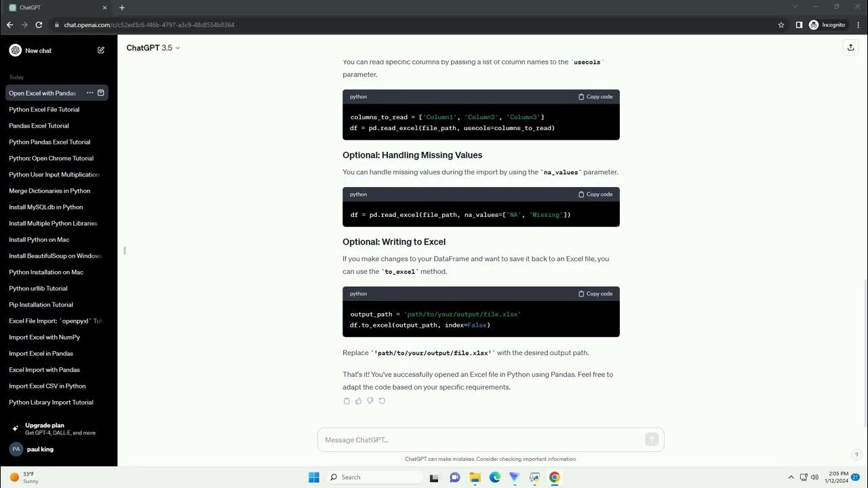Click the regenerate response icon

click(x=382, y=401)
